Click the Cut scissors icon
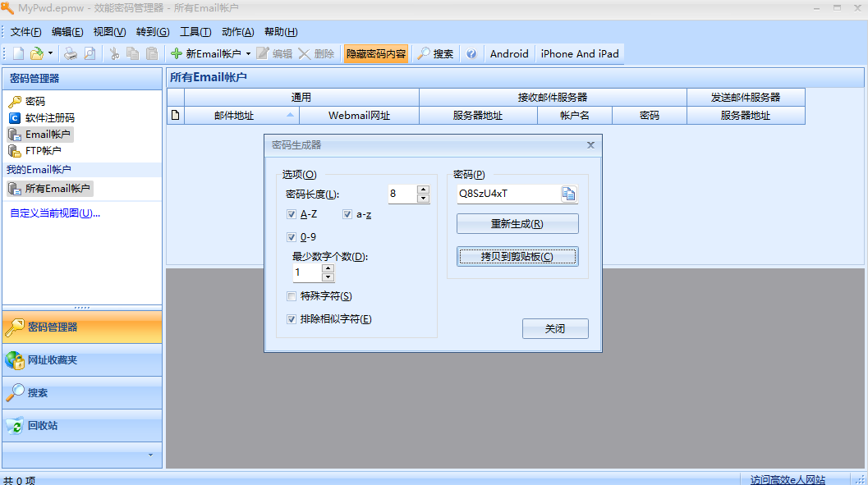Screen dimensions: 868x485 point(114,53)
